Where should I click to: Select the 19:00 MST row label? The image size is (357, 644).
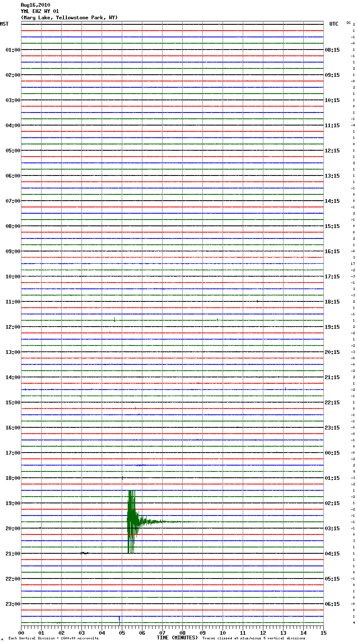pyautogui.click(x=13, y=503)
